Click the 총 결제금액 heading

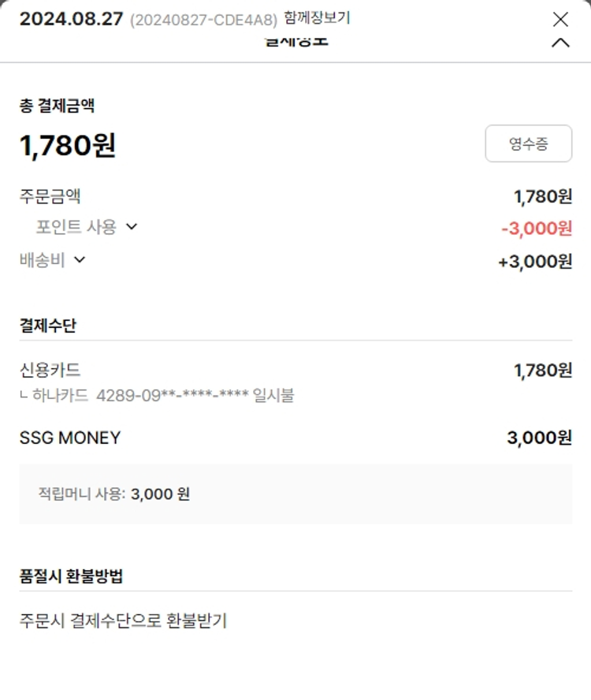[57, 106]
